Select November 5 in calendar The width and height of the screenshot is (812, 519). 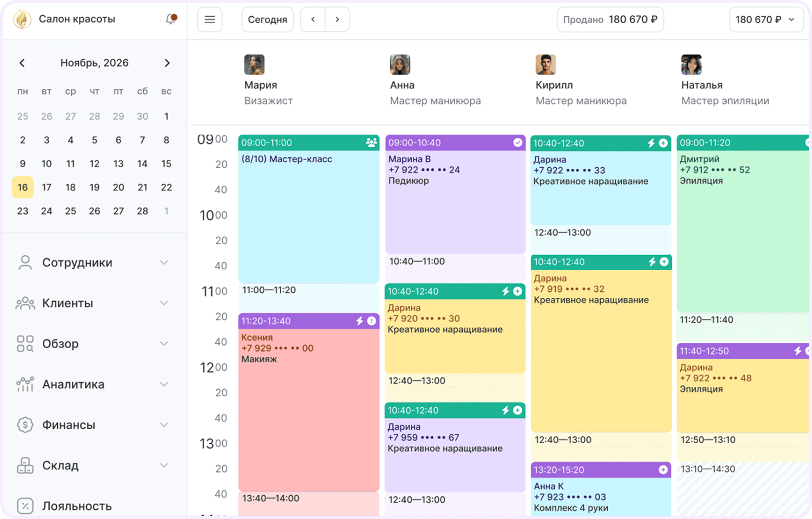[95, 140]
